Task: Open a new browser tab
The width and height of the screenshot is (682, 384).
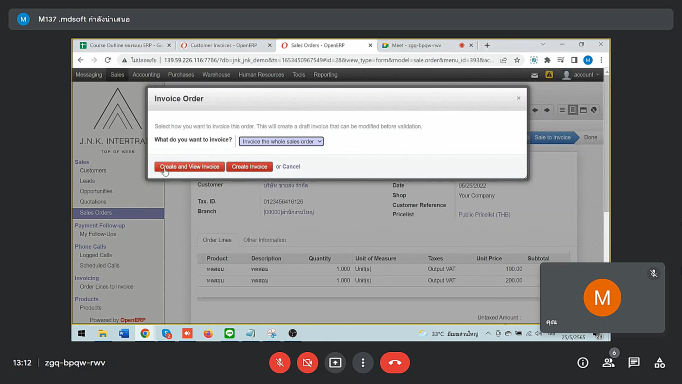Action: (487, 45)
